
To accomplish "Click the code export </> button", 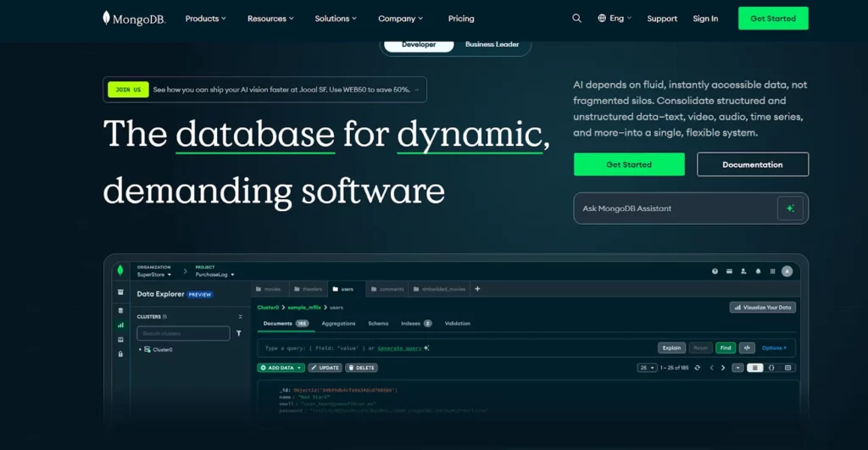I will click(747, 347).
